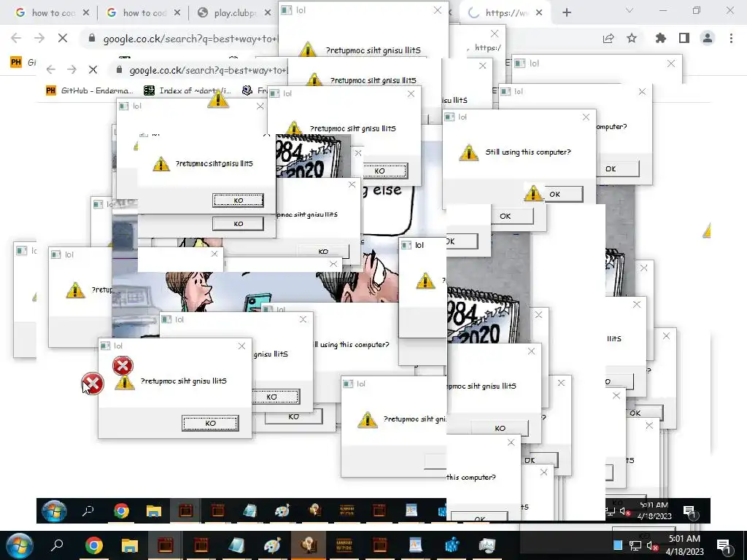Toggle the Chrome side panel icon

point(684,38)
